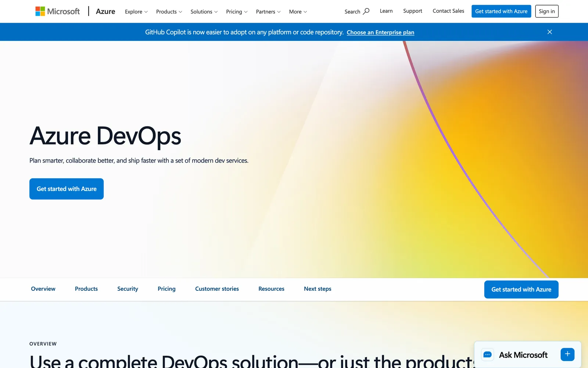Click the "Plan smarter, collaborate better" tagline
The width and height of the screenshot is (588, 368).
coord(139,160)
